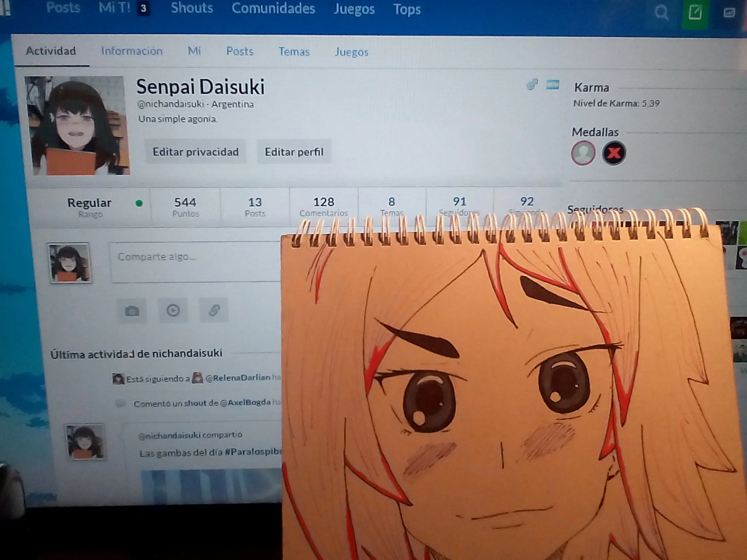This screenshot has width=747, height=560.
Task: Click the 8 Temas stat
Action: (392, 206)
